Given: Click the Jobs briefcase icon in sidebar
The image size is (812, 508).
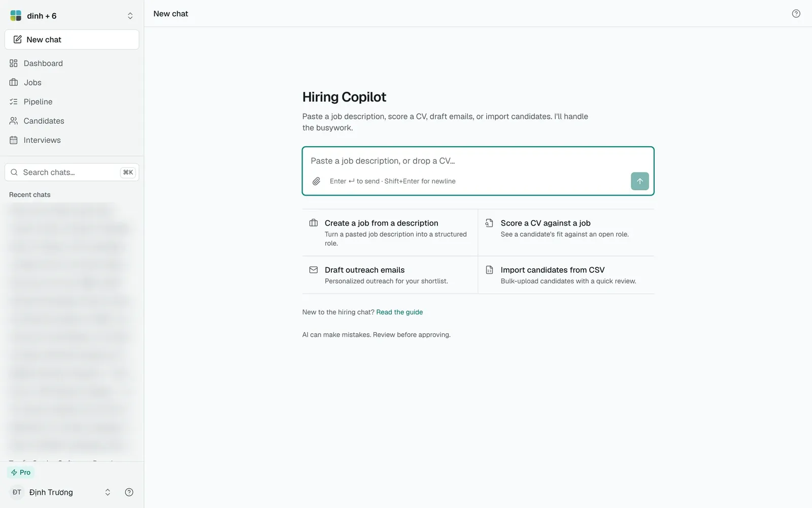Looking at the screenshot, I should [14, 82].
